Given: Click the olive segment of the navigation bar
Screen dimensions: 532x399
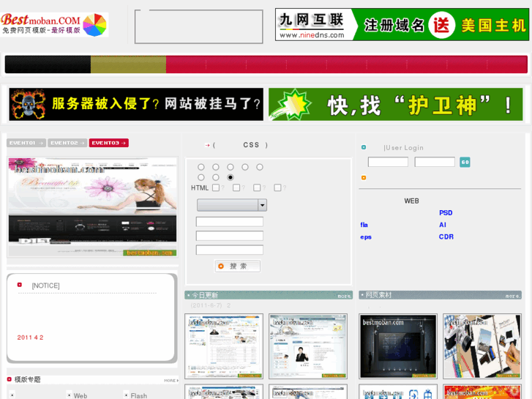Looking at the screenshot, I should pos(128,64).
